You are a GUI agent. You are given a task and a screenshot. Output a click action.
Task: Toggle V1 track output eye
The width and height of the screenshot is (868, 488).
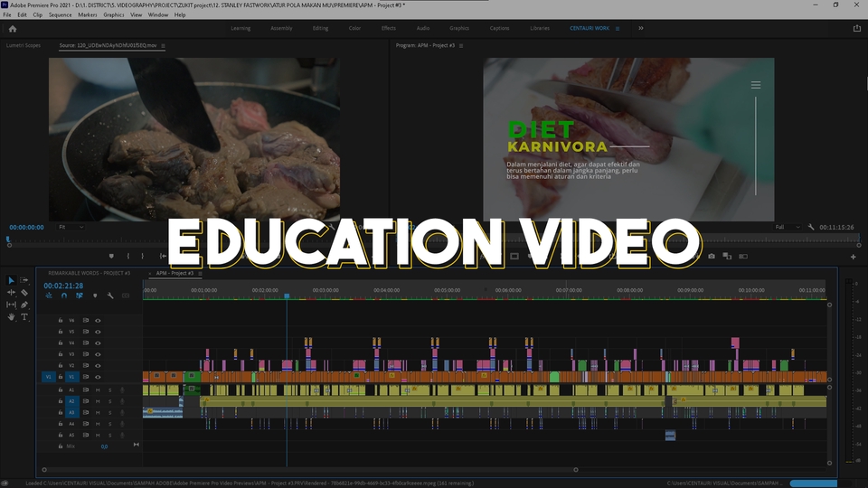pyautogui.click(x=98, y=377)
